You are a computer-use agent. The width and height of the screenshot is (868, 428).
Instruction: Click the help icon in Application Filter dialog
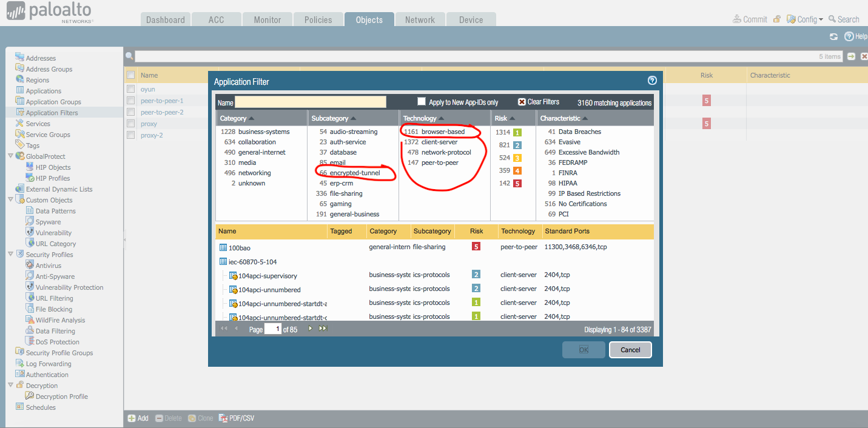click(652, 81)
